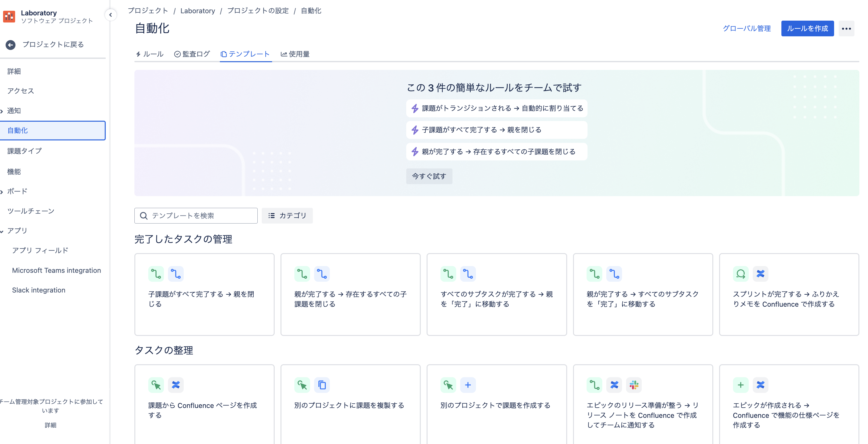The image size is (868, 444).
Task: Click the plus icon on the create issue template
Action: tap(468, 385)
